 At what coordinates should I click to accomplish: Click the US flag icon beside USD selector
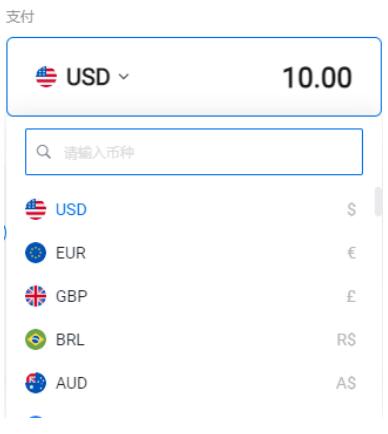(46, 77)
